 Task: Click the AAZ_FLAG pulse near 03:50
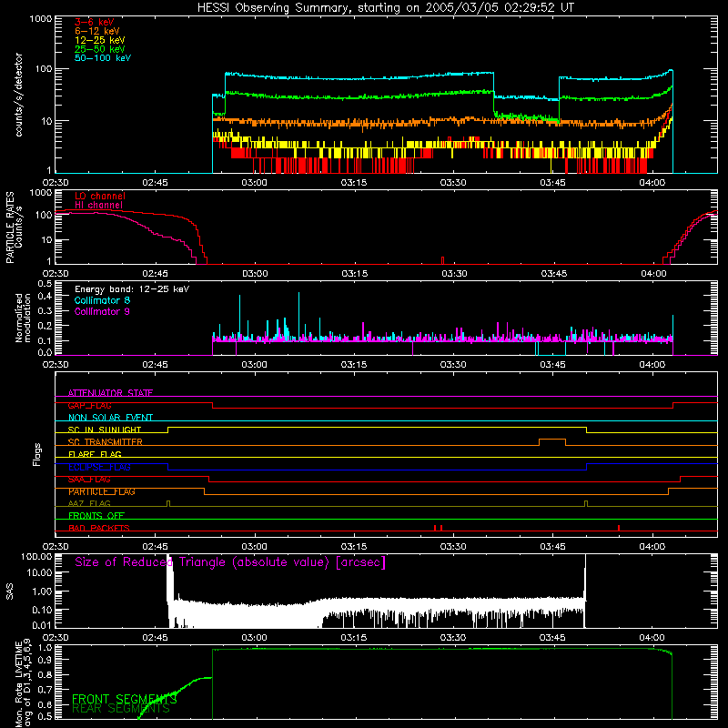[586, 504]
